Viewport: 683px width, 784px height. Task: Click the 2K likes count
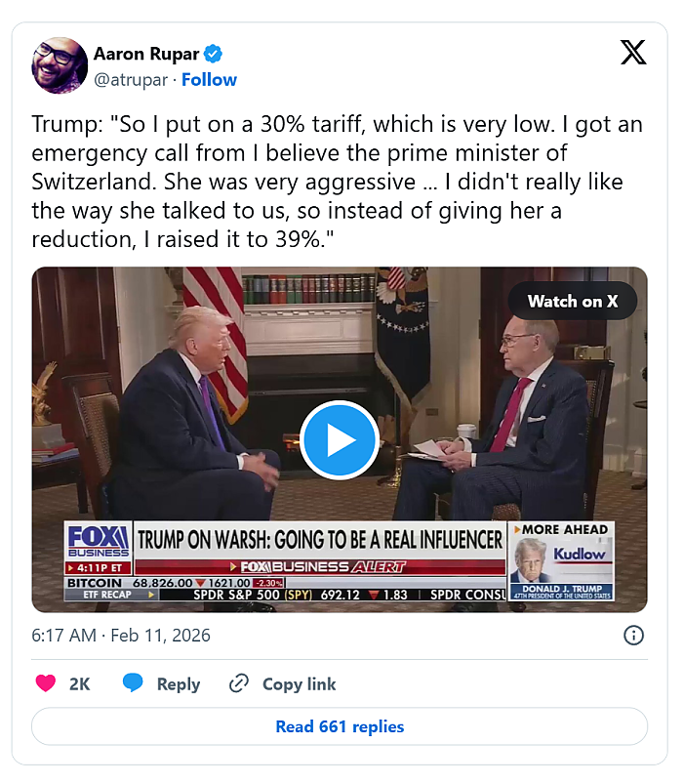click(79, 684)
